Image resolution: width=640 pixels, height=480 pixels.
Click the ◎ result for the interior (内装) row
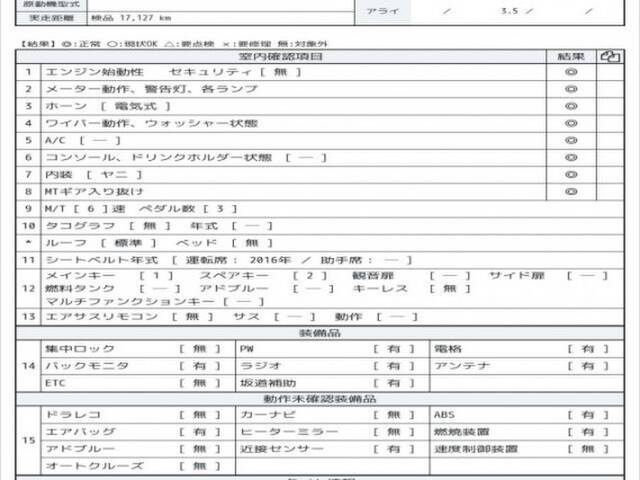click(571, 175)
